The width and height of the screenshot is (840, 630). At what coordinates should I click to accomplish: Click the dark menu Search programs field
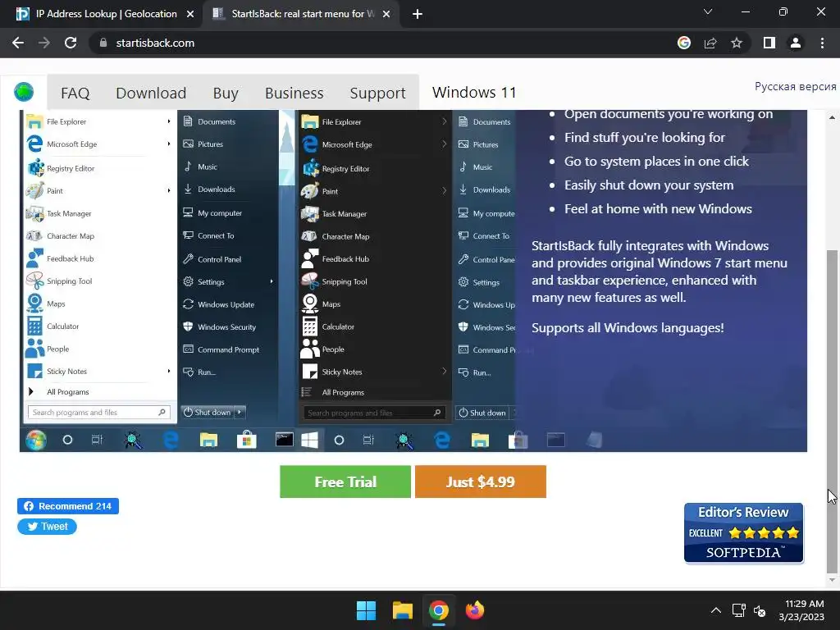coord(373,413)
